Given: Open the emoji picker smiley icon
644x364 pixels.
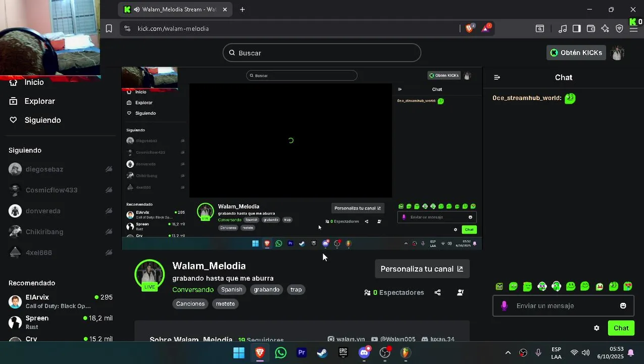Looking at the screenshot, I should [623, 306].
